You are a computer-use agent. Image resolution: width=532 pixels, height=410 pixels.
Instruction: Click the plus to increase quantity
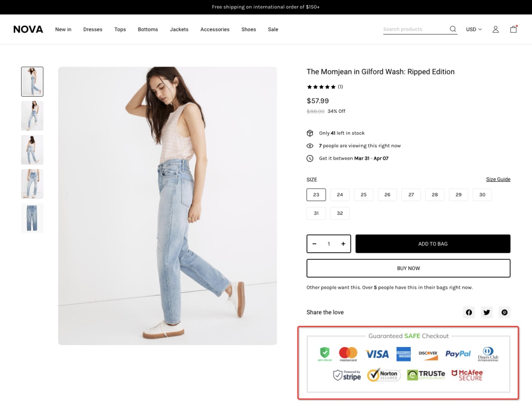(x=343, y=243)
